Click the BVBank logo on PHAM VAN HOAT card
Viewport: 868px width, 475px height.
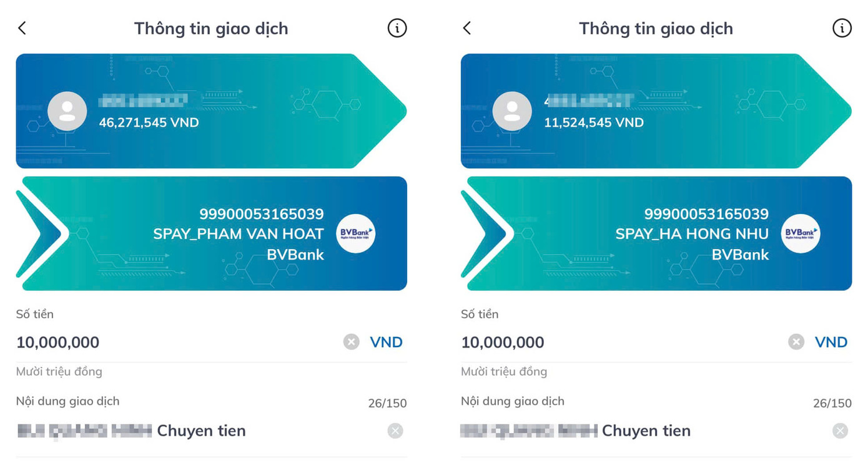(x=355, y=233)
